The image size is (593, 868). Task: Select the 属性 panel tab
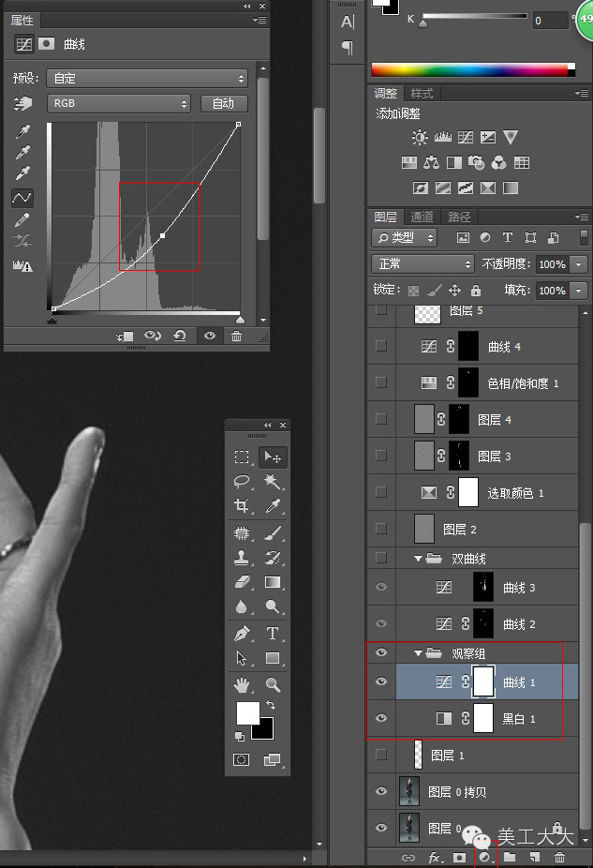(22, 21)
